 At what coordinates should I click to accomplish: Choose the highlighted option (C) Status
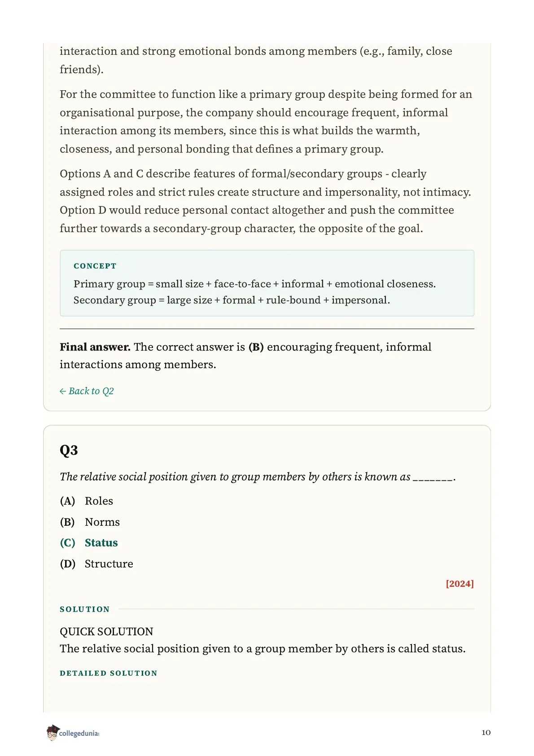89,543
